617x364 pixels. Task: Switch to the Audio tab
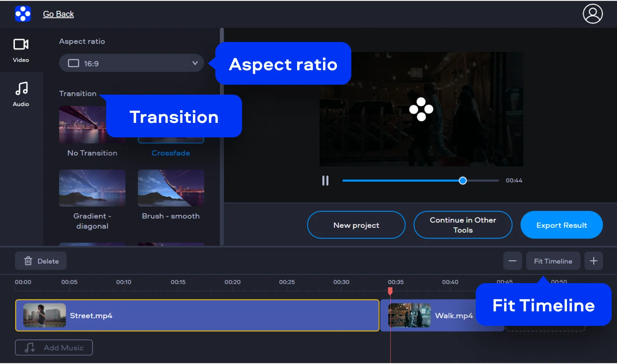21,94
